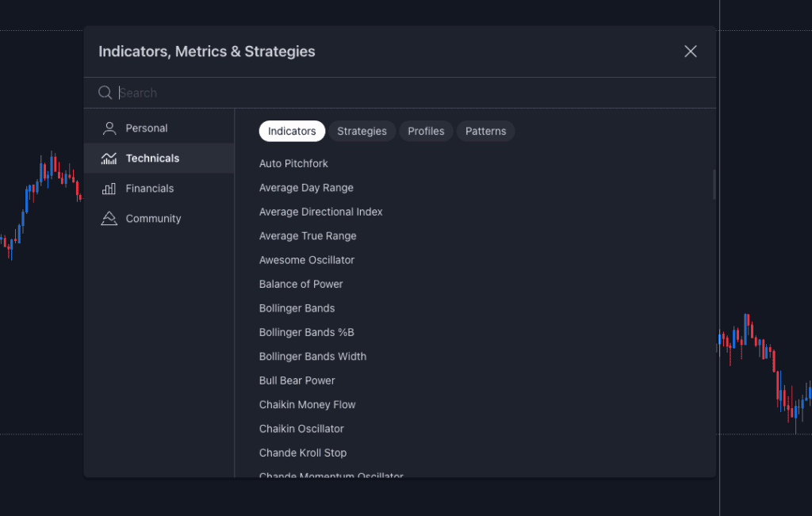
Task: Choose Bollinger Bands from the list
Action: pos(297,308)
